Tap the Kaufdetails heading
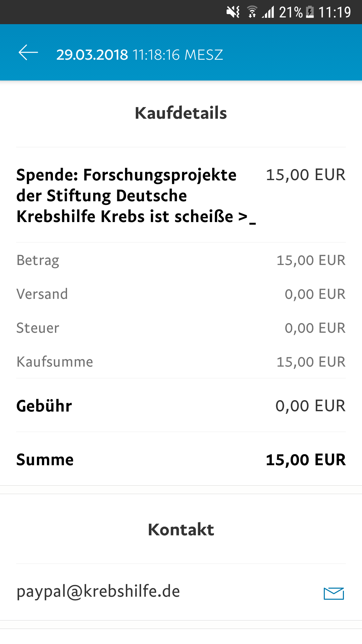The width and height of the screenshot is (362, 644). click(181, 113)
